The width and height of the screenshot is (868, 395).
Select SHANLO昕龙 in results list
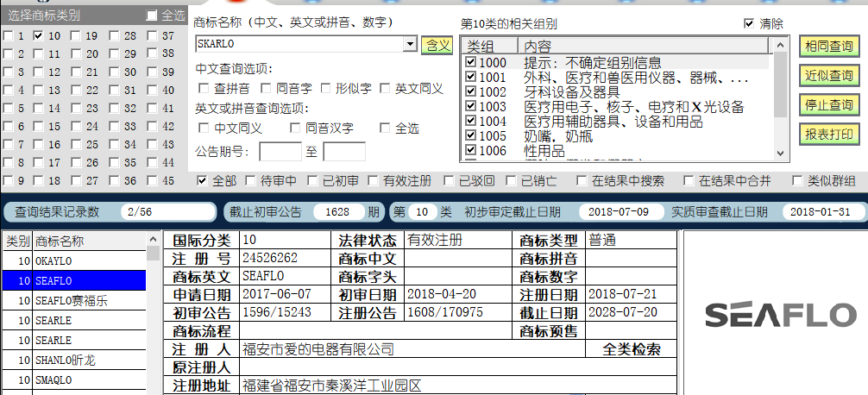pos(74,361)
